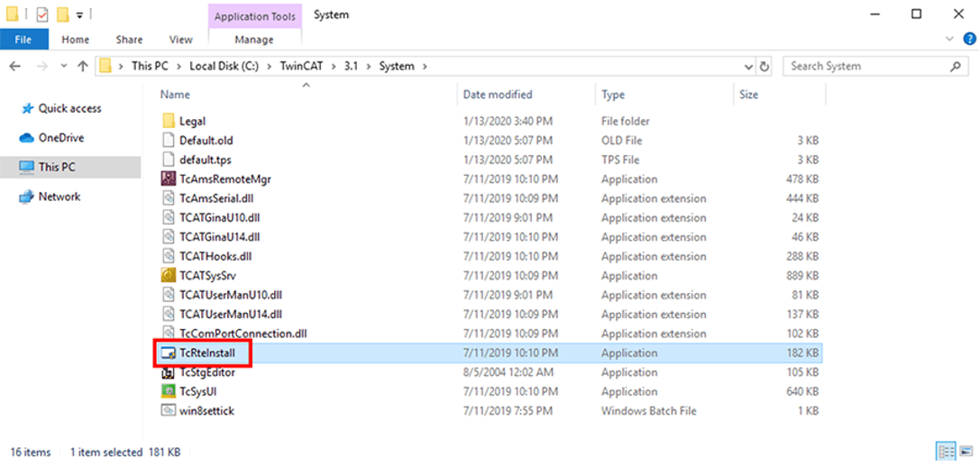Go forward with the forward arrow
The height and width of the screenshot is (467, 980).
42,67
